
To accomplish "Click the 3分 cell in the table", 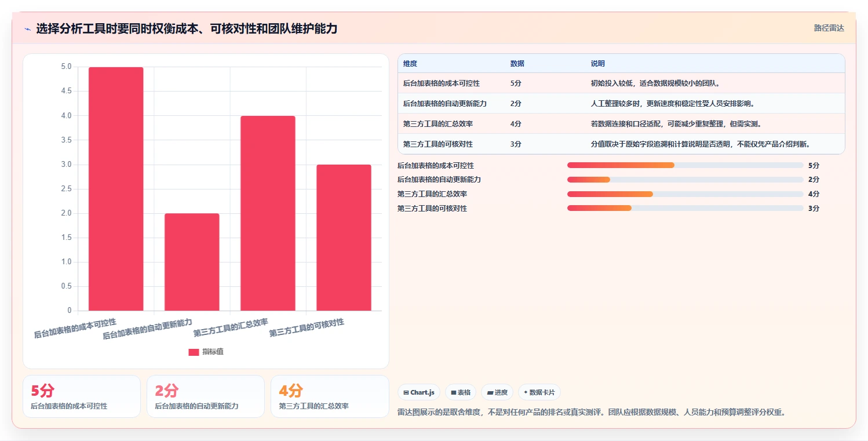I will (x=516, y=144).
